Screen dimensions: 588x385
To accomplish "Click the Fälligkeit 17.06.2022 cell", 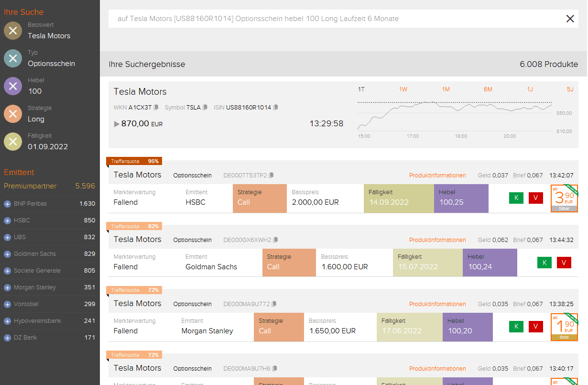I will click(410, 327).
